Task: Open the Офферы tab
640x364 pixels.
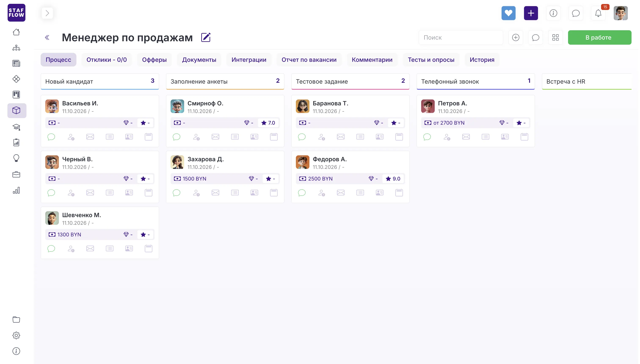Action: point(154,60)
